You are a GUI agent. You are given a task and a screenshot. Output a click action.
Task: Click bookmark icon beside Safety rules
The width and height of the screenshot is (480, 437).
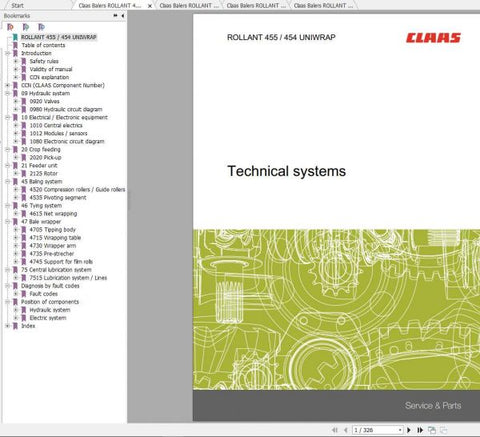pos(24,61)
